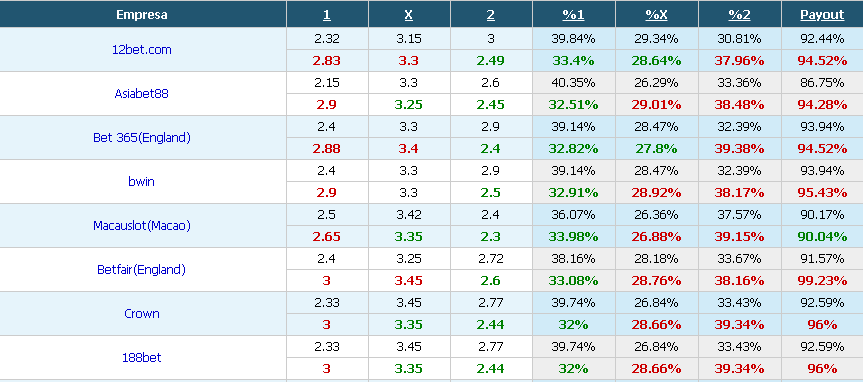The image size is (863, 382).
Task: Open the Bet 365(England) link
Action: point(141,138)
